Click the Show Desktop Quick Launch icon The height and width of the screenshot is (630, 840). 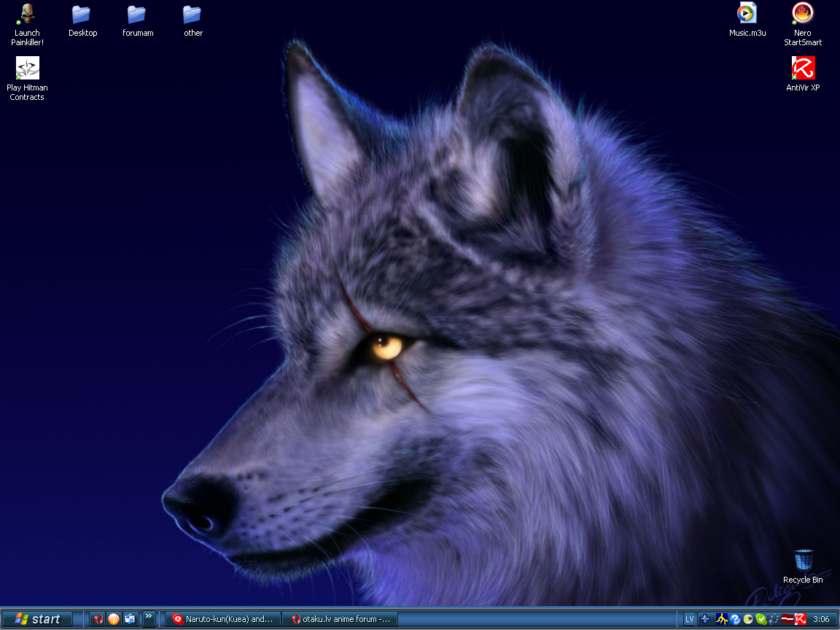tap(130, 619)
